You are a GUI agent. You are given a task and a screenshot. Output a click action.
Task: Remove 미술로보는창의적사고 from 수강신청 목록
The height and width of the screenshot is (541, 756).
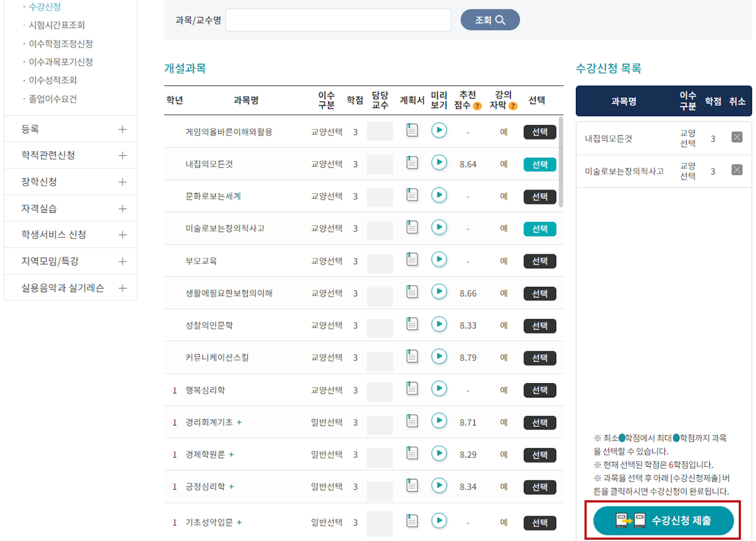pos(737,169)
